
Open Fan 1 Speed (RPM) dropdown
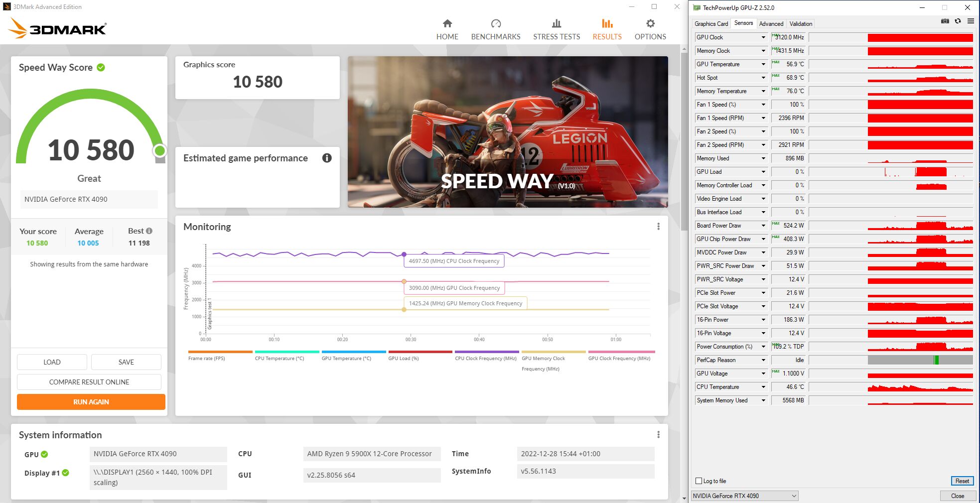tap(763, 118)
